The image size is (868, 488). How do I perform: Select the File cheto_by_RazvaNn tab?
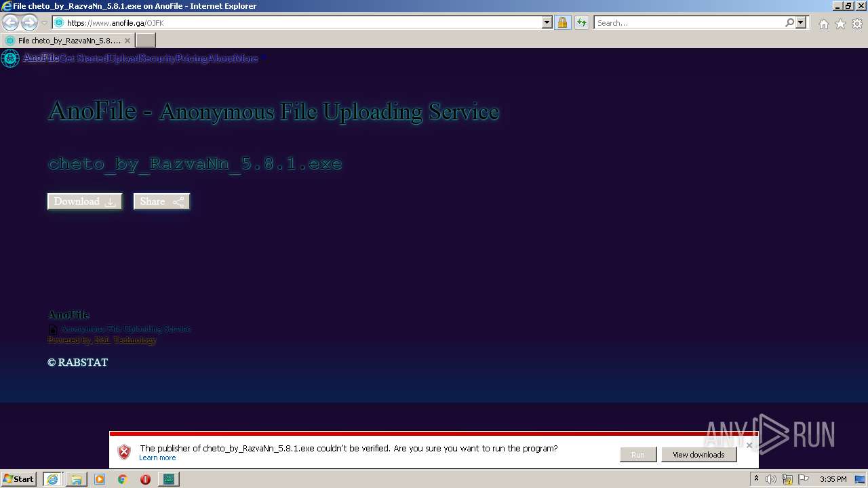tap(67, 41)
